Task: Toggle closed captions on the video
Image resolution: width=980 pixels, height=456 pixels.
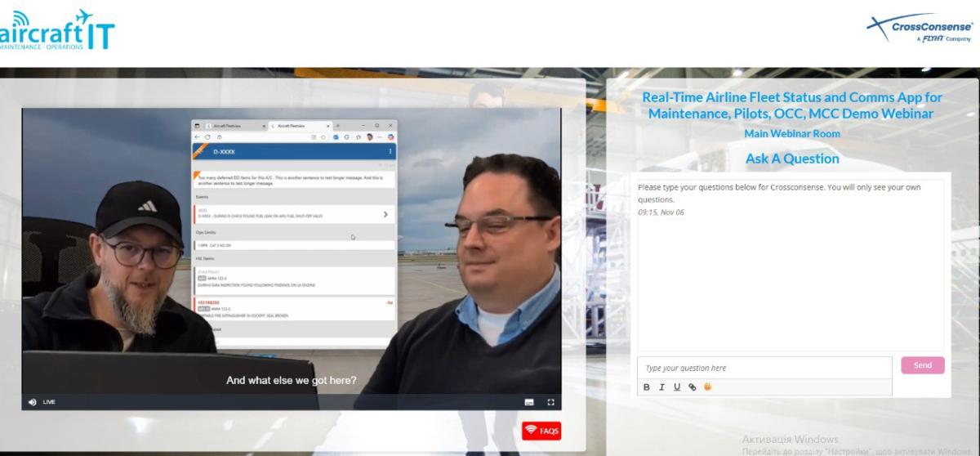Action: tap(529, 402)
